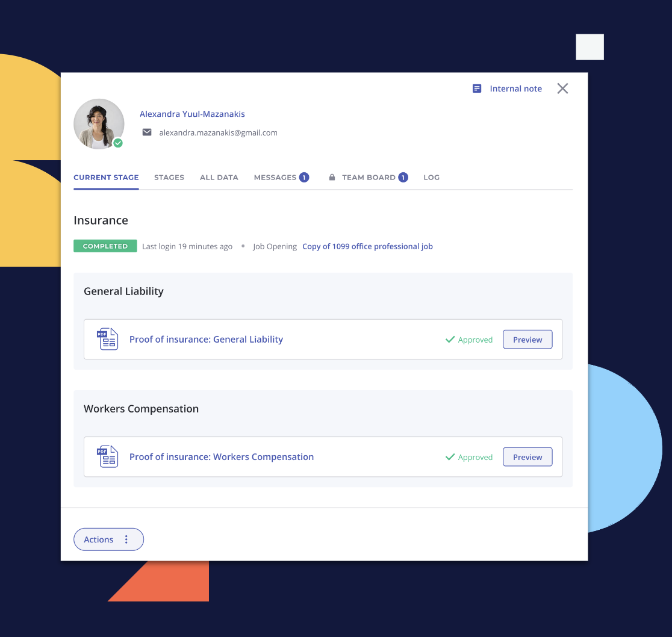The width and height of the screenshot is (672, 637).
Task: View the Log tab
Action: click(x=431, y=178)
